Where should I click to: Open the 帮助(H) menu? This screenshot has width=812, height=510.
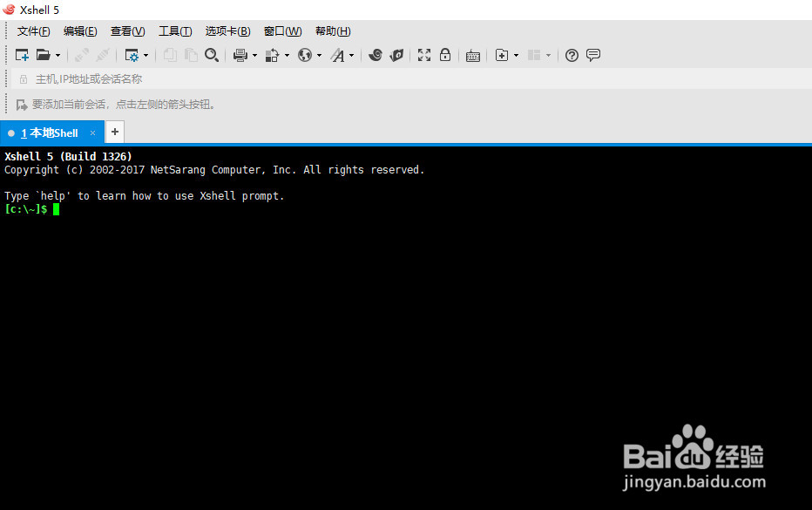[333, 31]
